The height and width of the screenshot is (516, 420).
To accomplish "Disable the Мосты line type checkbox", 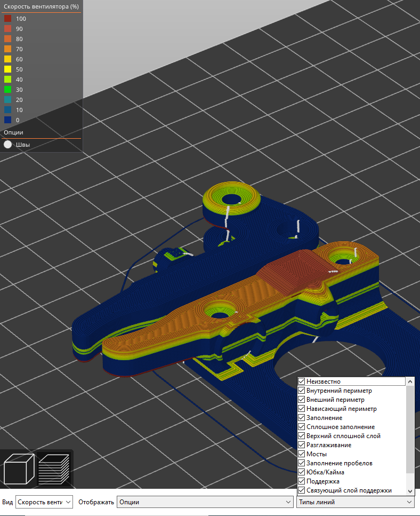I will [x=302, y=454].
